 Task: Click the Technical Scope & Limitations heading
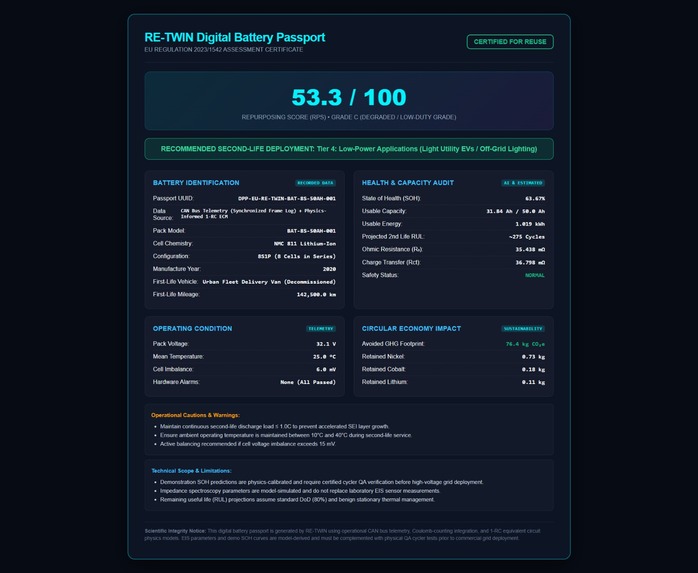click(x=191, y=471)
